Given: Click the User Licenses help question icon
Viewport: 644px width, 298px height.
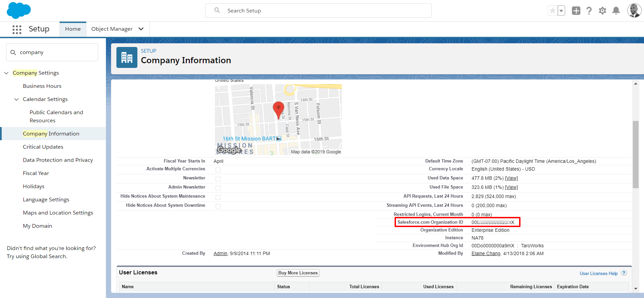Looking at the screenshot, I should click(624, 273).
